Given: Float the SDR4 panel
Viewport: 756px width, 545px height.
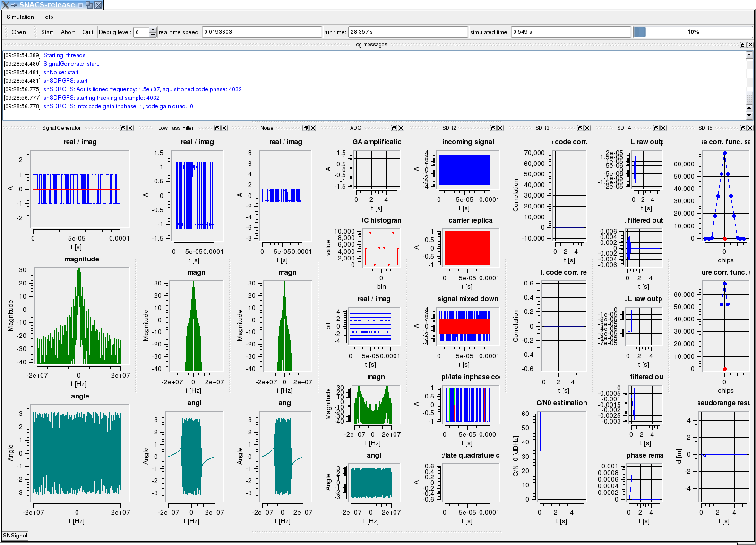Looking at the screenshot, I should click(x=656, y=128).
